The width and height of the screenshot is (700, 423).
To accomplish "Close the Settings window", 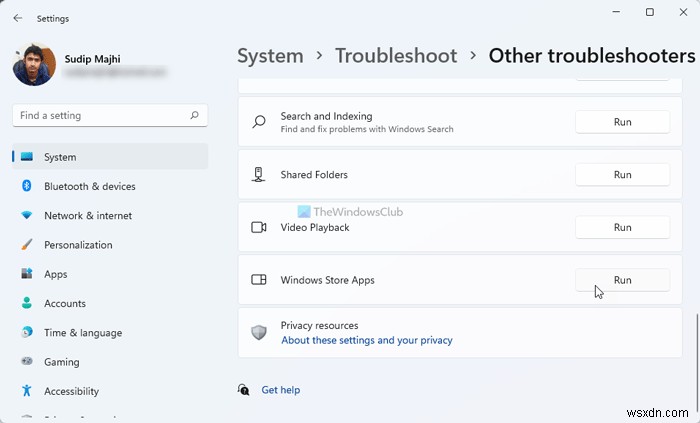I will tap(683, 12).
